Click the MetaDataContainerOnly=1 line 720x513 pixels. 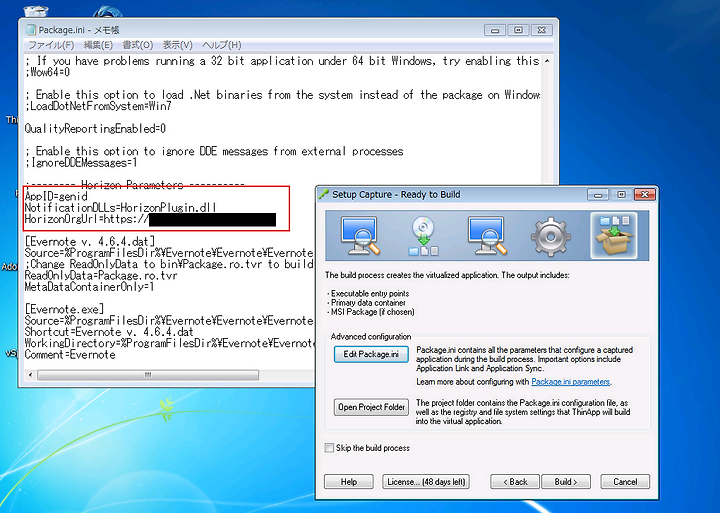point(90,287)
